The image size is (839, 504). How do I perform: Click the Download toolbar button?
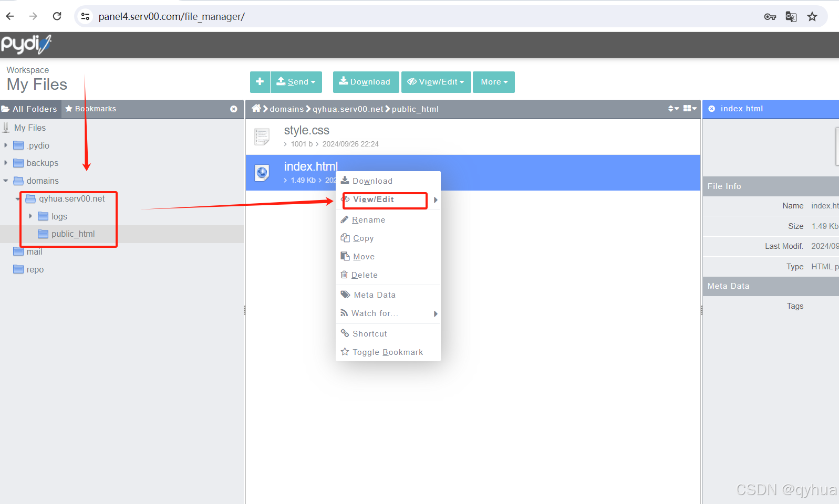tap(365, 82)
